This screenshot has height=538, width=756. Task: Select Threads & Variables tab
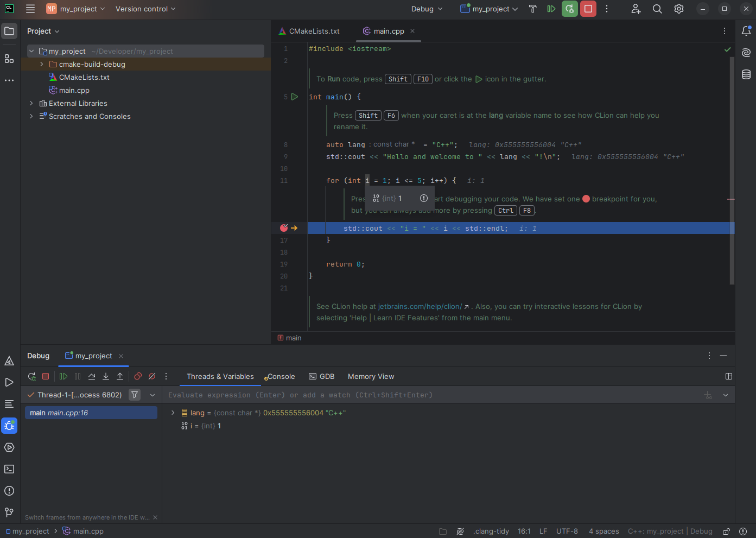tap(220, 377)
